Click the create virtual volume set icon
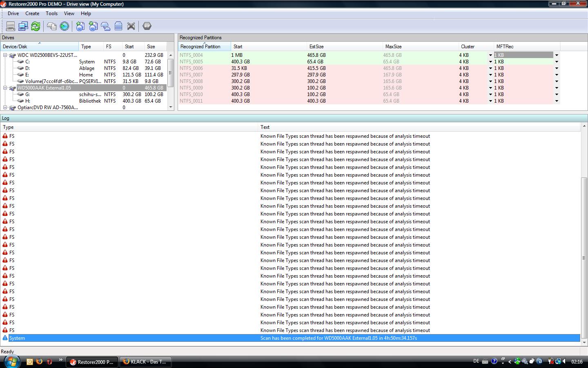 [x=118, y=26]
